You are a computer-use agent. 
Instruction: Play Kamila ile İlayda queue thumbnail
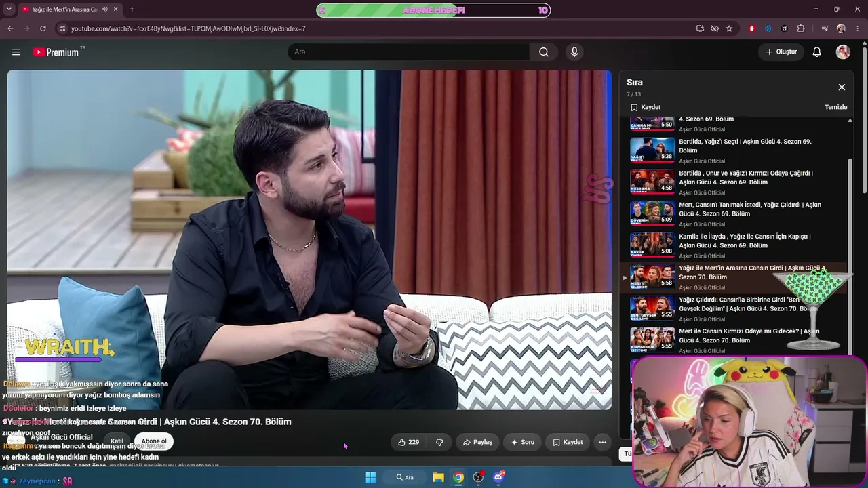tap(652, 245)
